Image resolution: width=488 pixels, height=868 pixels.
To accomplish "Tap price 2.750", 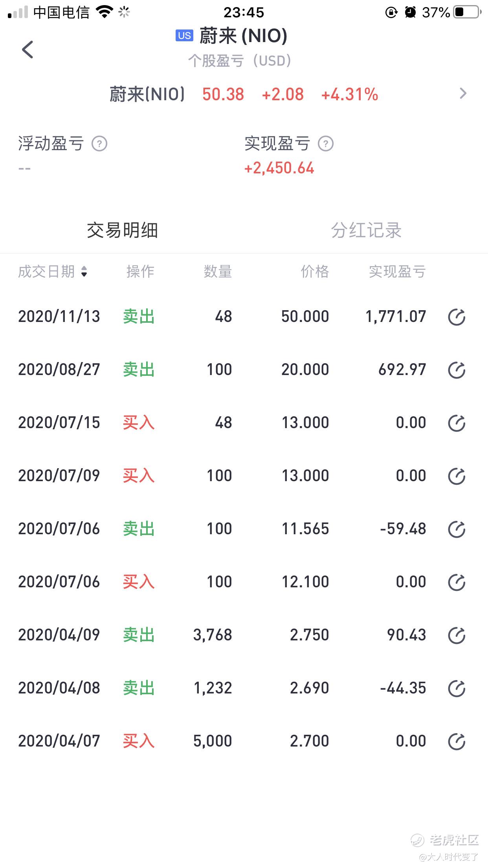I will [310, 635].
